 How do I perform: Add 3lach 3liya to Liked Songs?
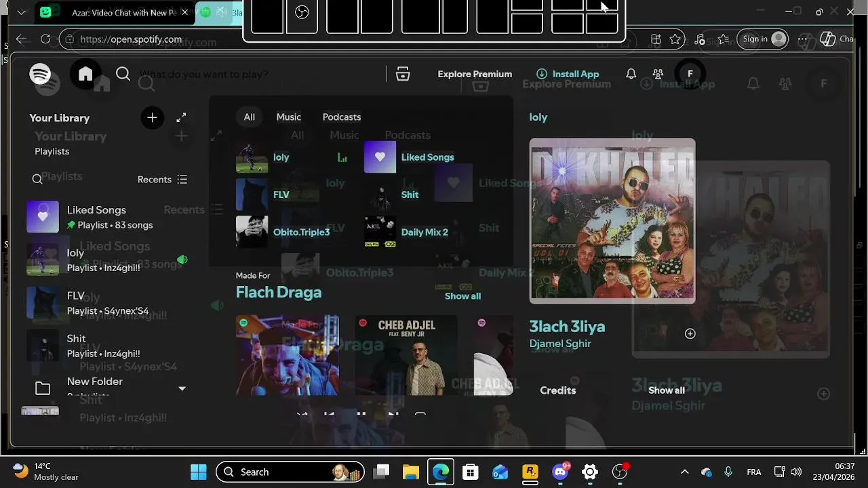click(690, 333)
